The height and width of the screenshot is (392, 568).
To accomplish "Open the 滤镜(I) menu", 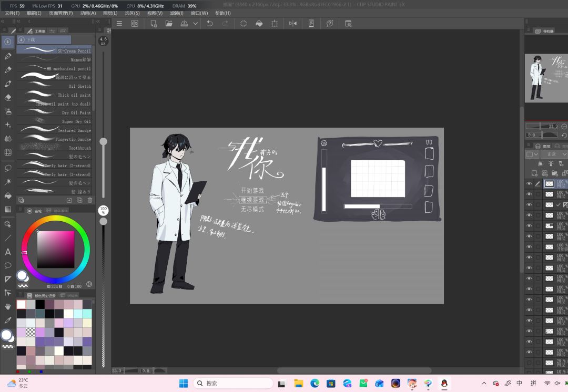I will click(176, 13).
